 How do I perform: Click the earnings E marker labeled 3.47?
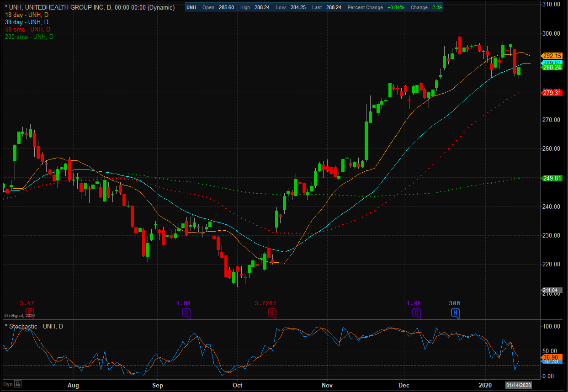tap(31, 313)
